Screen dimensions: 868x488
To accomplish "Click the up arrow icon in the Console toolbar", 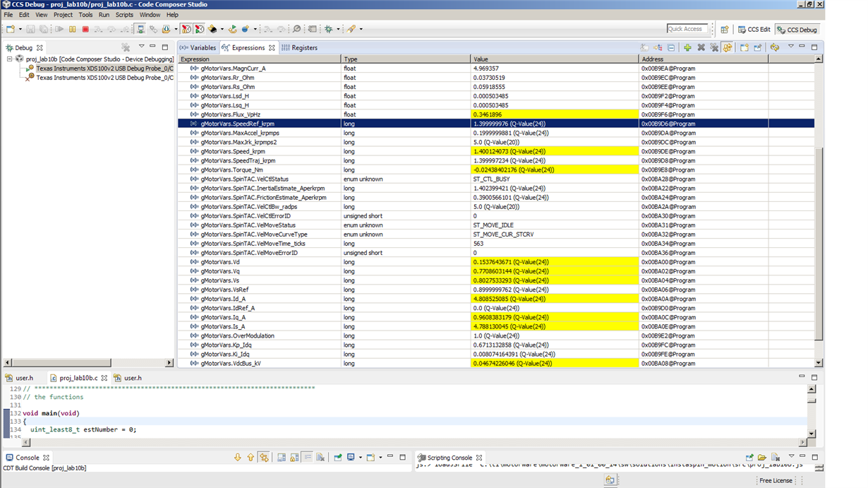I will (x=251, y=458).
